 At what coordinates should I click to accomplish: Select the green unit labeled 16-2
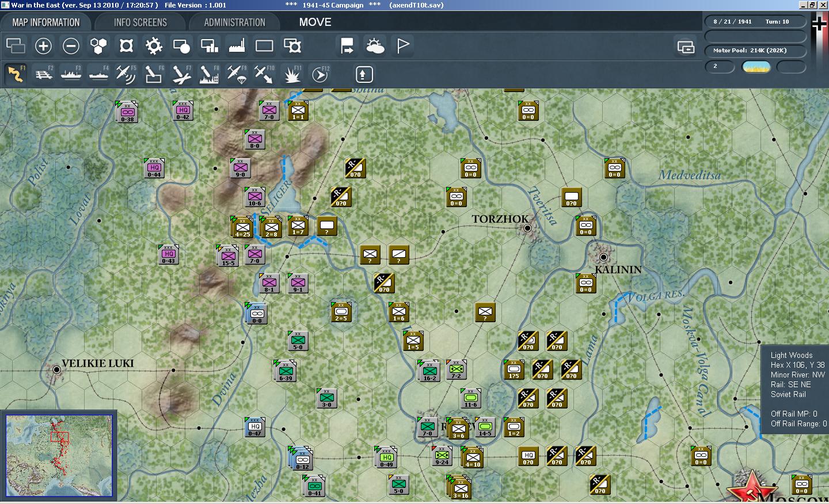[429, 371]
